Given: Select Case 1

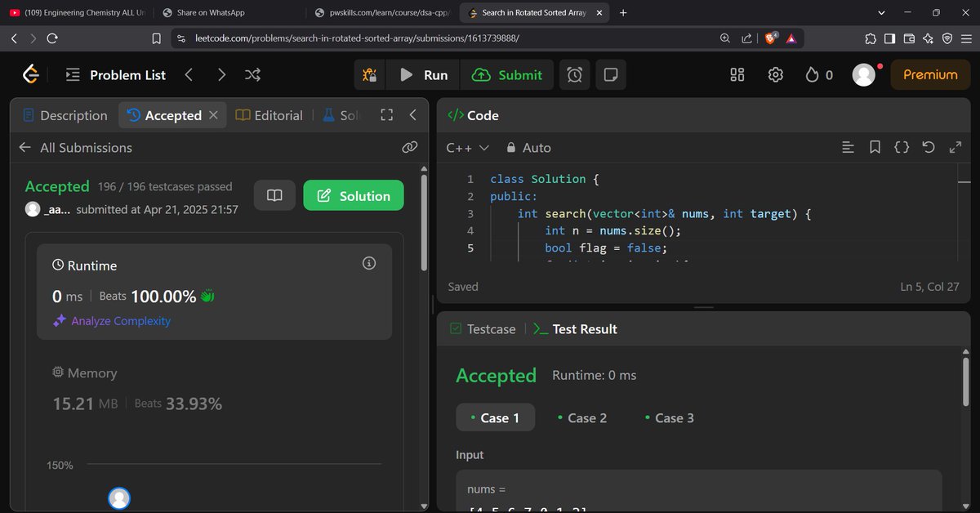Looking at the screenshot, I should coord(495,417).
